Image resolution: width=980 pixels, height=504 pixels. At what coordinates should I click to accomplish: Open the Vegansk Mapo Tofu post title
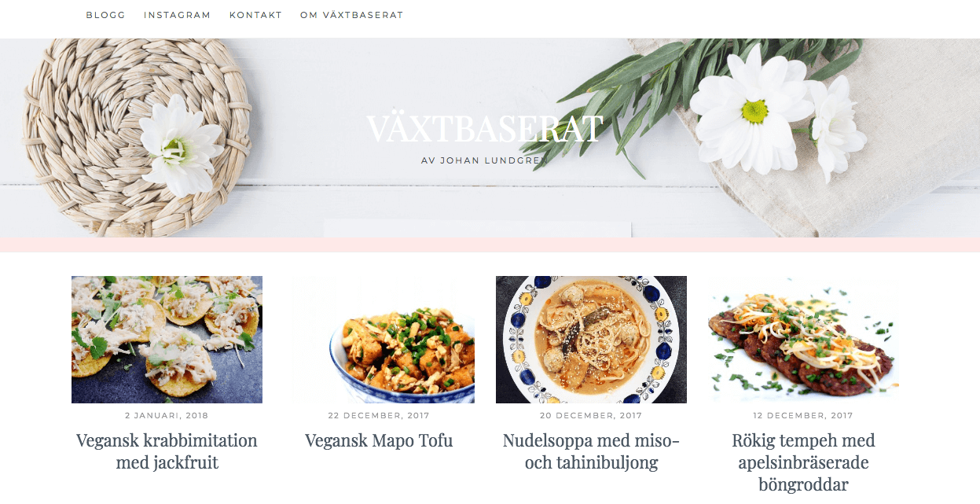click(379, 440)
